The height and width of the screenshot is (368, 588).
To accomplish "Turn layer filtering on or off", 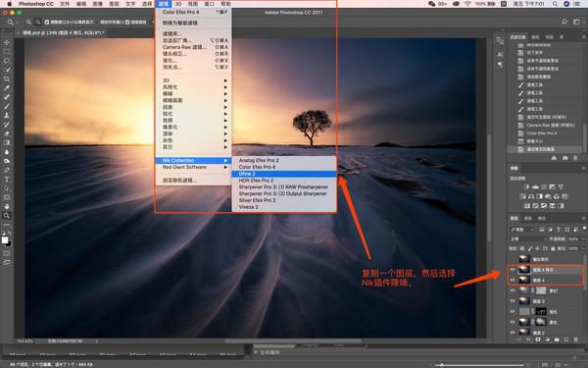I will (584, 229).
